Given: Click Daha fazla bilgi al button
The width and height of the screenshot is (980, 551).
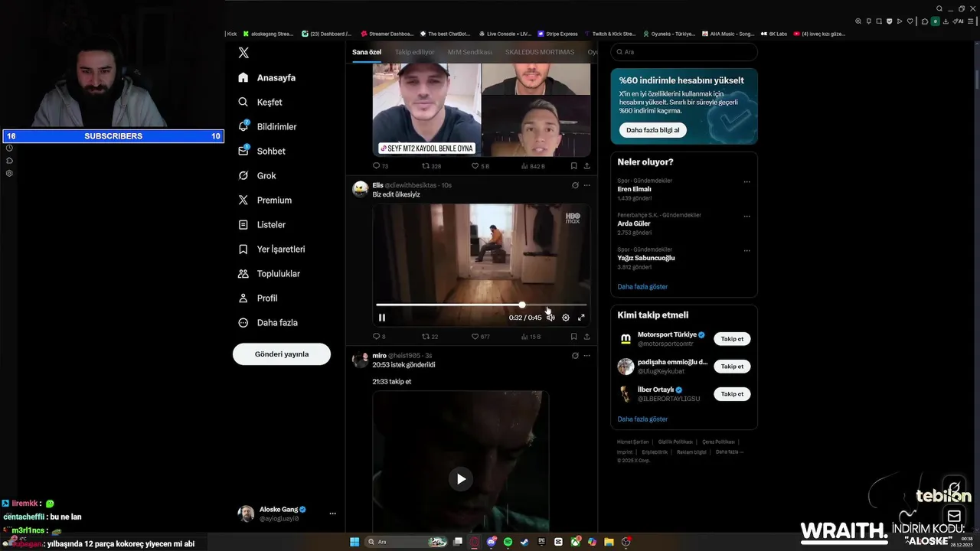Looking at the screenshot, I should [x=653, y=130].
